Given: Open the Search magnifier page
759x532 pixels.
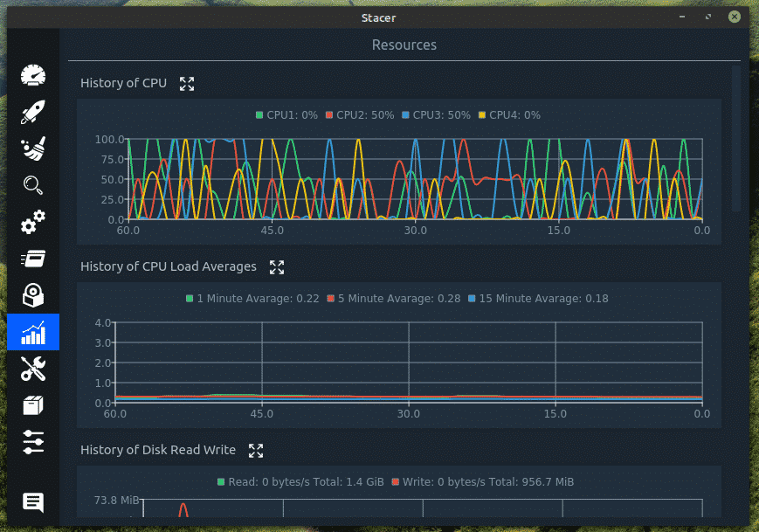Looking at the screenshot, I should pyautogui.click(x=33, y=185).
